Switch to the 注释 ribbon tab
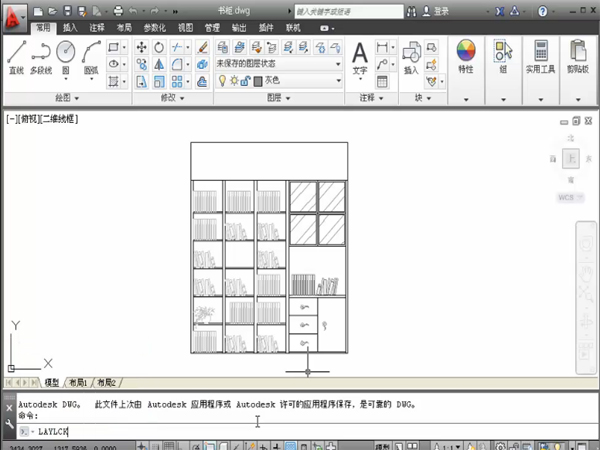The width and height of the screenshot is (600, 450). 97,28
